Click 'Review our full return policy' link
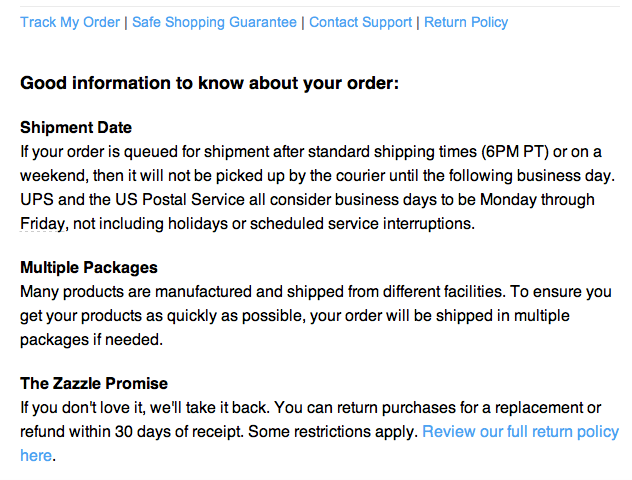Viewport: 632px width, 480px height. 520,432
